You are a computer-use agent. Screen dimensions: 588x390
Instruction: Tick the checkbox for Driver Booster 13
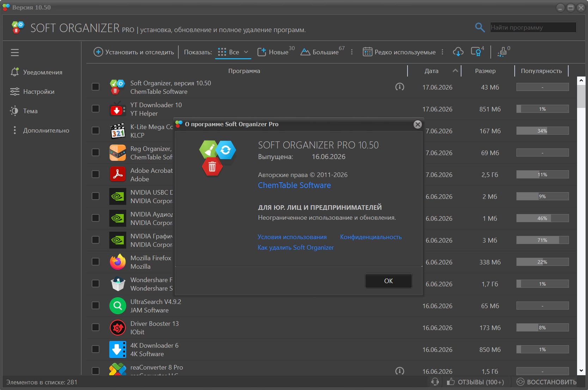(x=96, y=327)
